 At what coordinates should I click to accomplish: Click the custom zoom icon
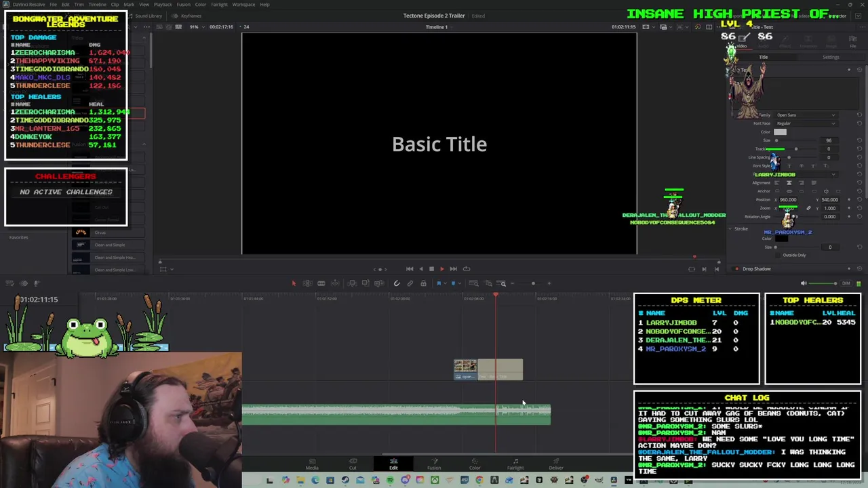[x=502, y=283]
